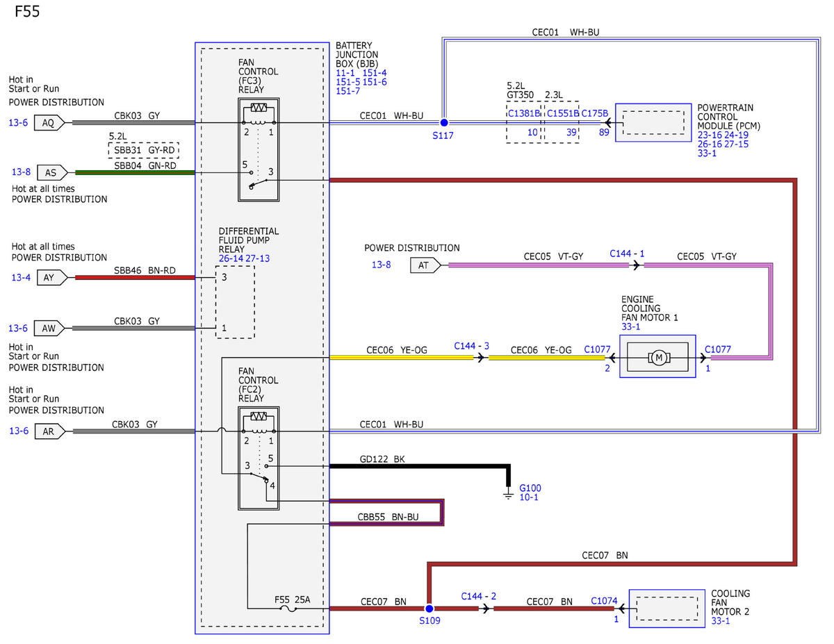
Task: Open BJB page link 151-7
Action: pos(348,91)
